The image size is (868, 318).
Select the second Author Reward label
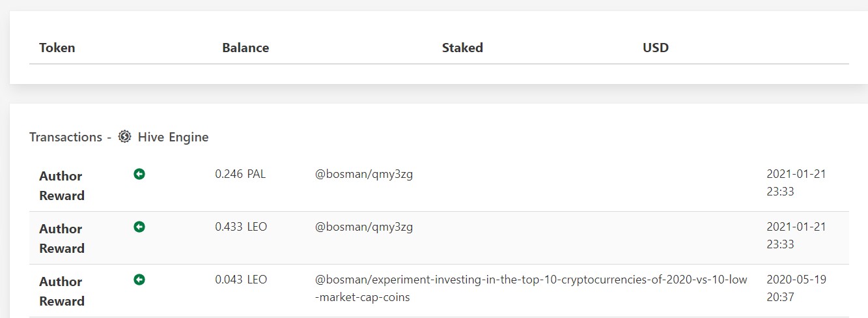pos(62,238)
